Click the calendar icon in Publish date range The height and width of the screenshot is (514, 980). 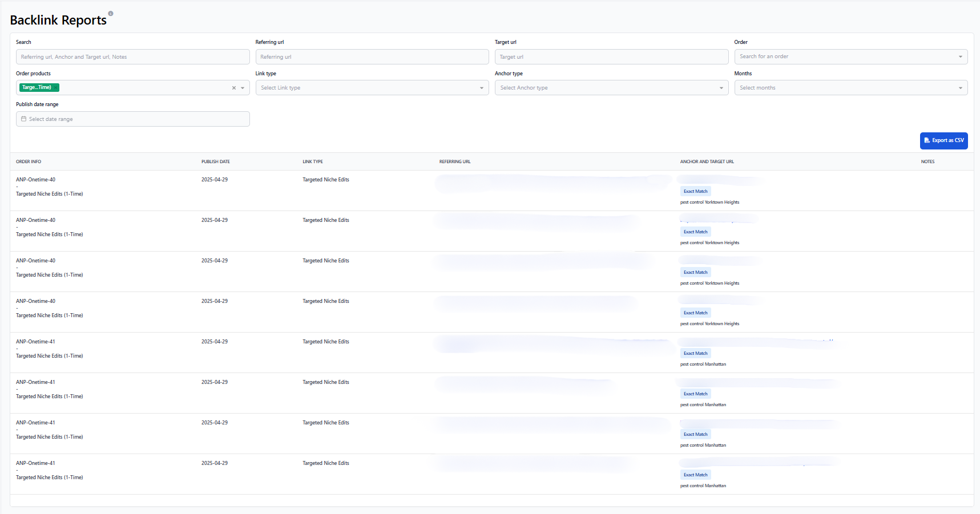(24, 119)
